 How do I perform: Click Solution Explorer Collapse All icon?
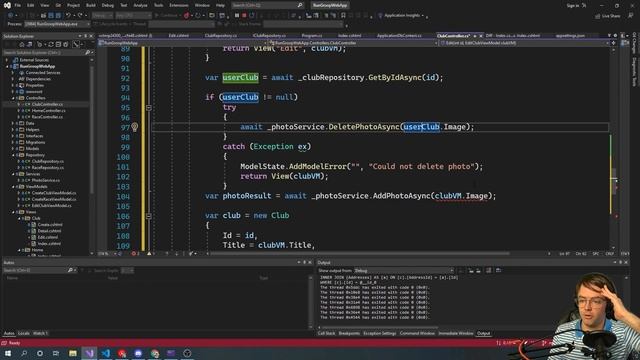pyautogui.click(x=58, y=44)
